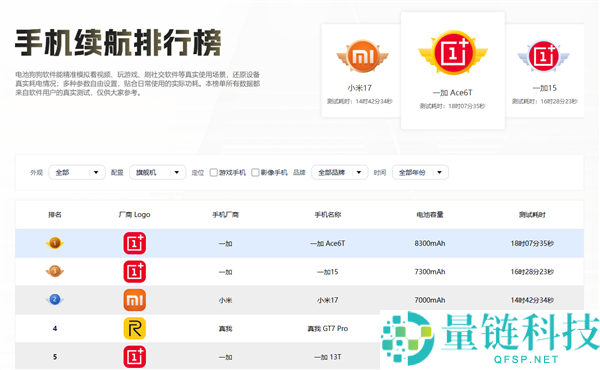Click the rank number 5 cell
Screen dimensions: 600x370
click(55, 357)
